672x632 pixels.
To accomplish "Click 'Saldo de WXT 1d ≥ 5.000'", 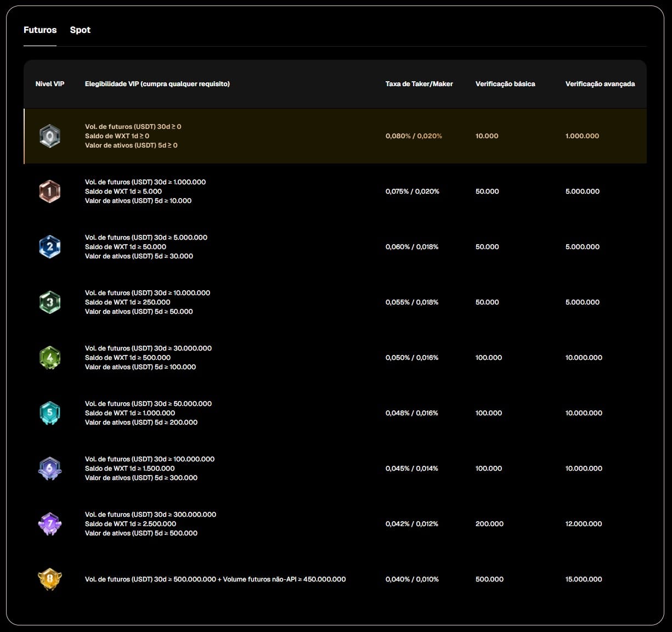I will (123, 191).
